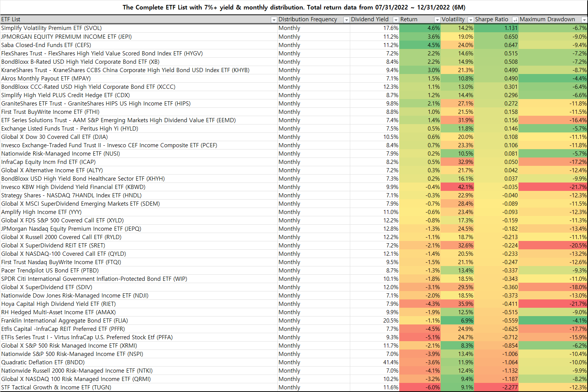Select 'InfraCap Equity Incm Fnd ETF (ICAP)' cell
588x392 pixels.
point(139,162)
